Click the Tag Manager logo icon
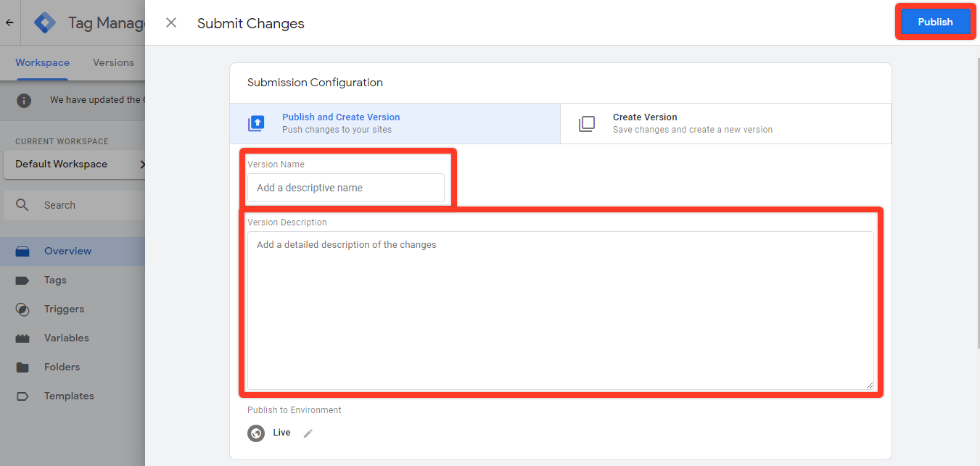The width and height of the screenshot is (980, 466). [x=46, y=22]
